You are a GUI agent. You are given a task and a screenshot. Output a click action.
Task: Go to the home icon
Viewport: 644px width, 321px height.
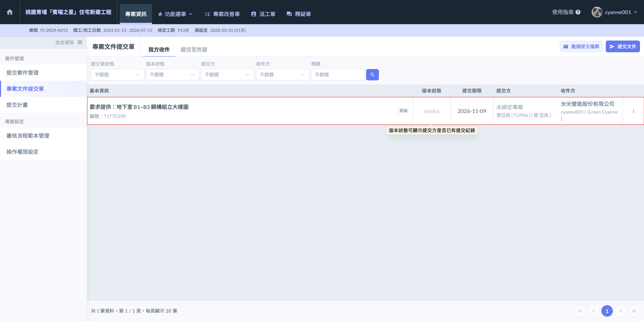[x=10, y=12]
